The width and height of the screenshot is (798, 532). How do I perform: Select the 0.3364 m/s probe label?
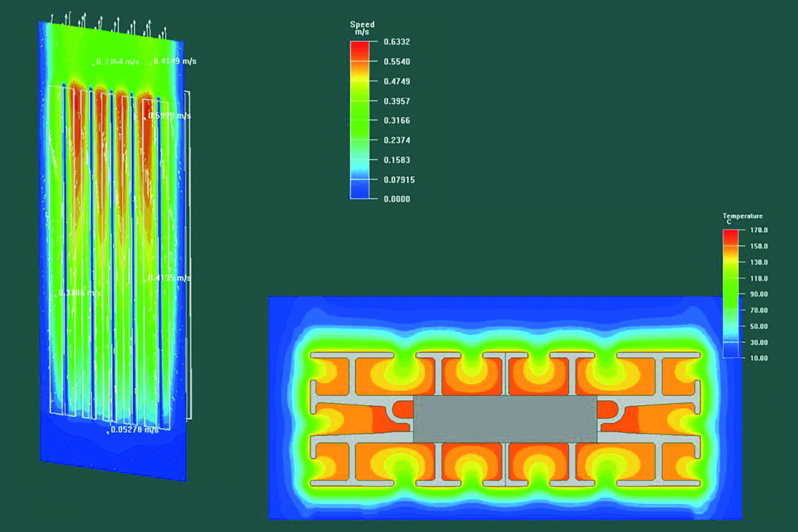point(117,61)
